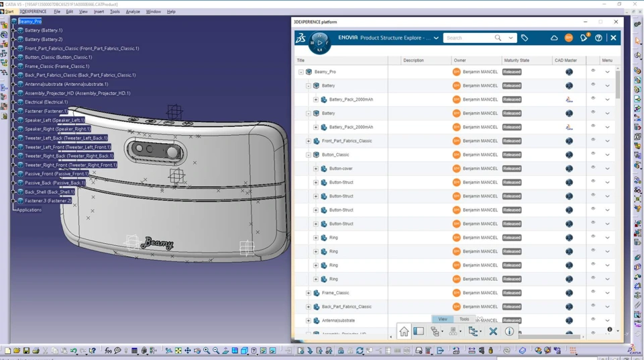The height and width of the screenshot is (360, 644).
Task: Sort by the Owner column header
Action: pyautogui.click(x=476, y=60)
